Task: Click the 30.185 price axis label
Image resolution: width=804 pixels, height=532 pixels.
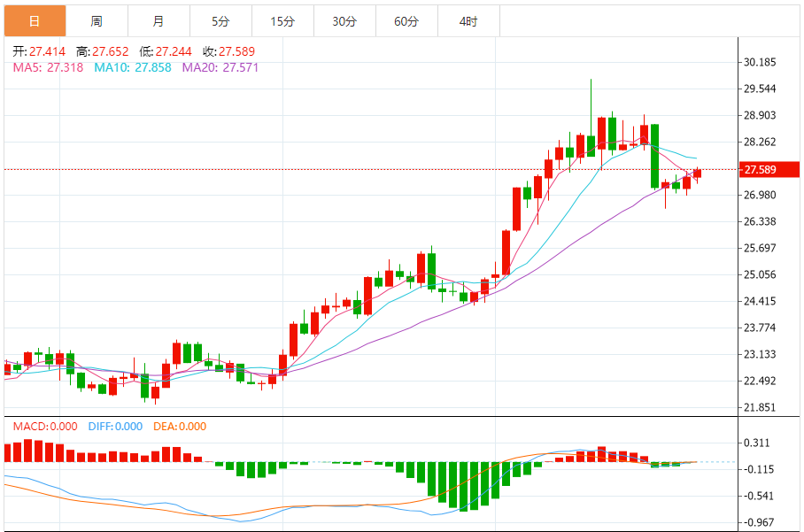Action: pyautogui.click(x=760, y=63)
